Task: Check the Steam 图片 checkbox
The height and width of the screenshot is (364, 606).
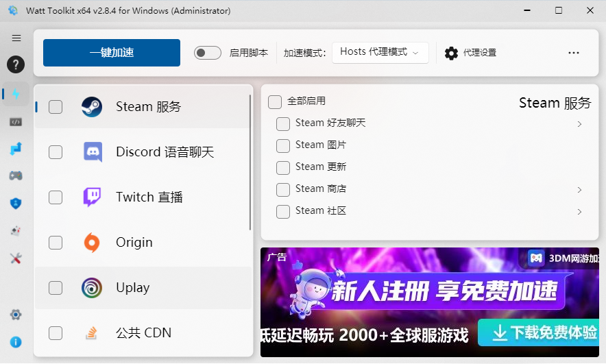Action: coord(283,146)
